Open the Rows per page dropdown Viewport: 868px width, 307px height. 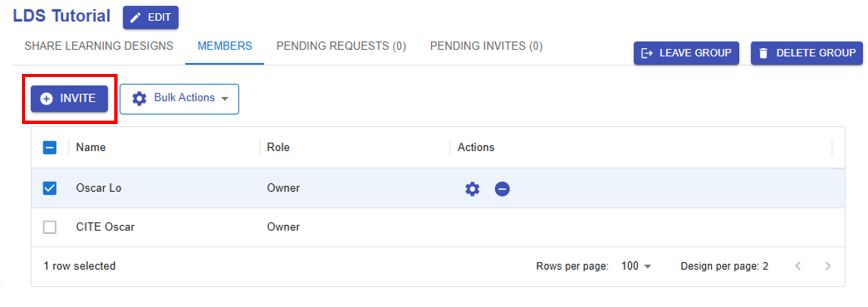636,266
